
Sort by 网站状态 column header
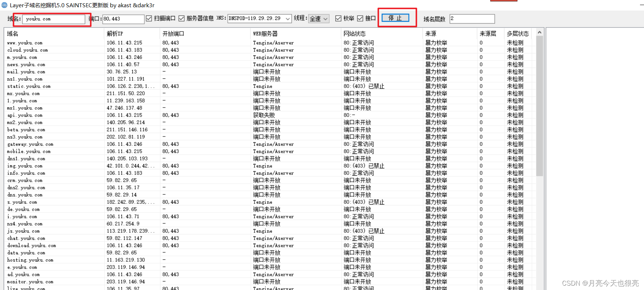pos(382,34)
